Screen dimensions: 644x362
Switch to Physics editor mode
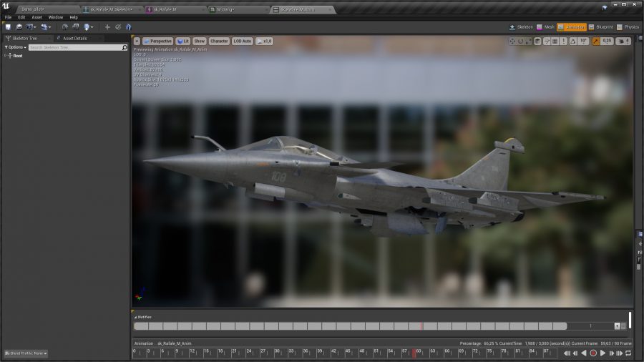point(628,27)
